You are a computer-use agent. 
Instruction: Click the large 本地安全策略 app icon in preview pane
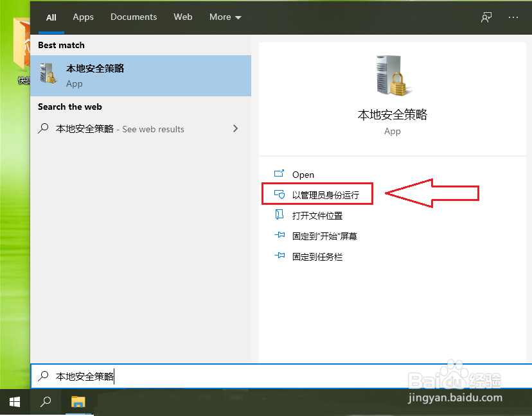[x=392, y=74]
